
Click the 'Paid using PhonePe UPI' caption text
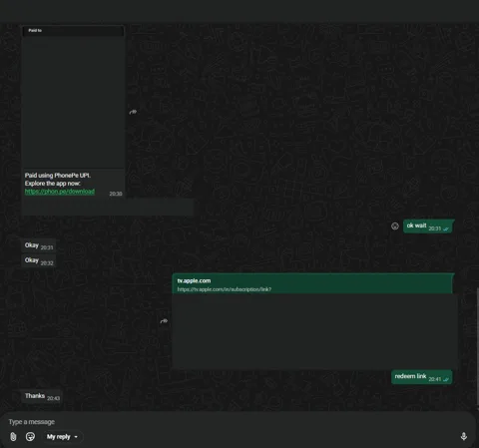[x=58, y=176]
